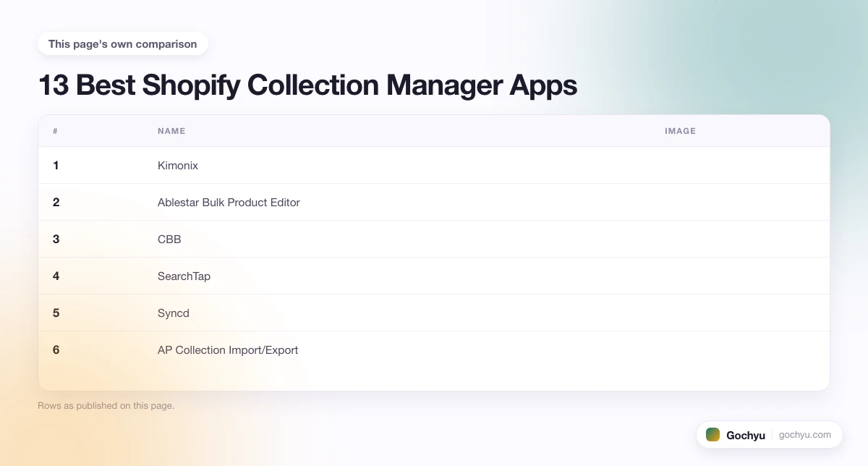868x466 pixels.
Task: Click the Gochyu logo icon
Action: (712, 435)
